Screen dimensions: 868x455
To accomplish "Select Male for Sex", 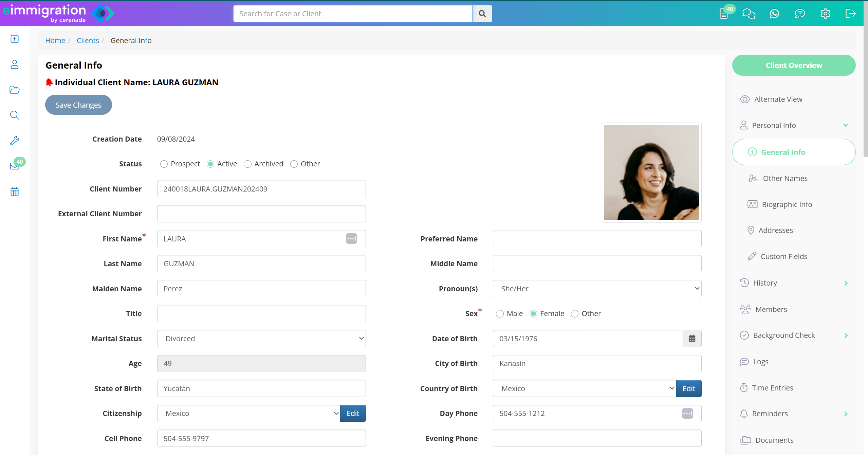I will pyautogui.click(x=500, y=314).
